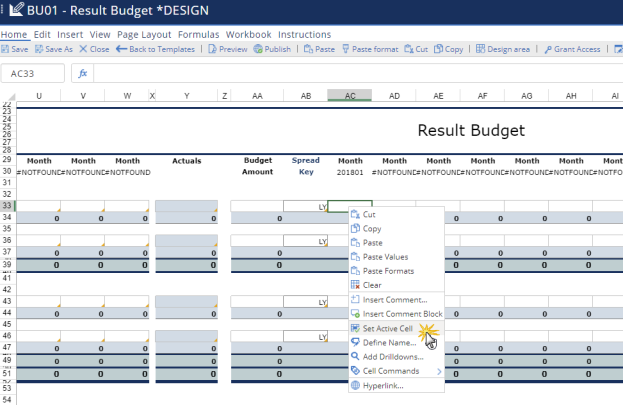Click the Insert Comment Block icon
This screenshot has height=405, width=623.
click(x=355, y=314)
